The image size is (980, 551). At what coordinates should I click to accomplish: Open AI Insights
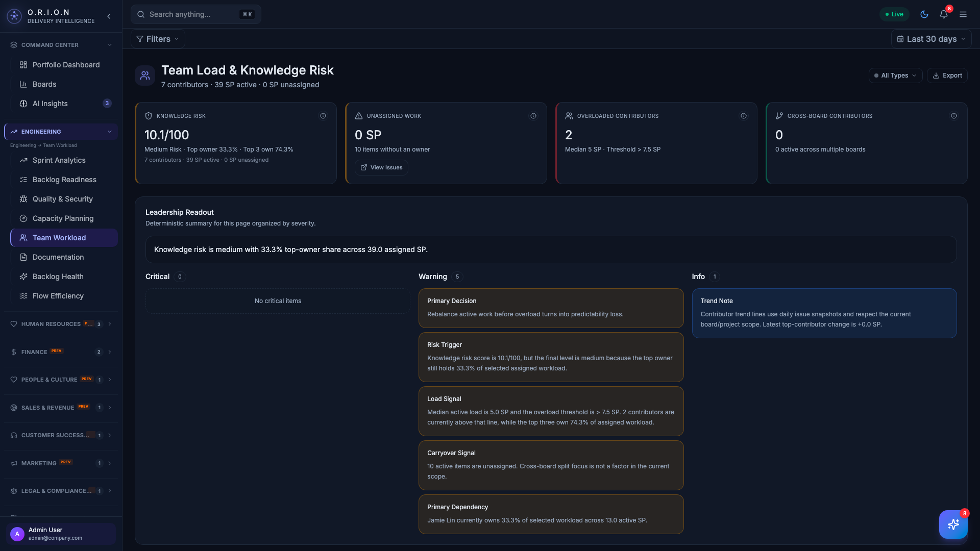(x=64, y=104)
